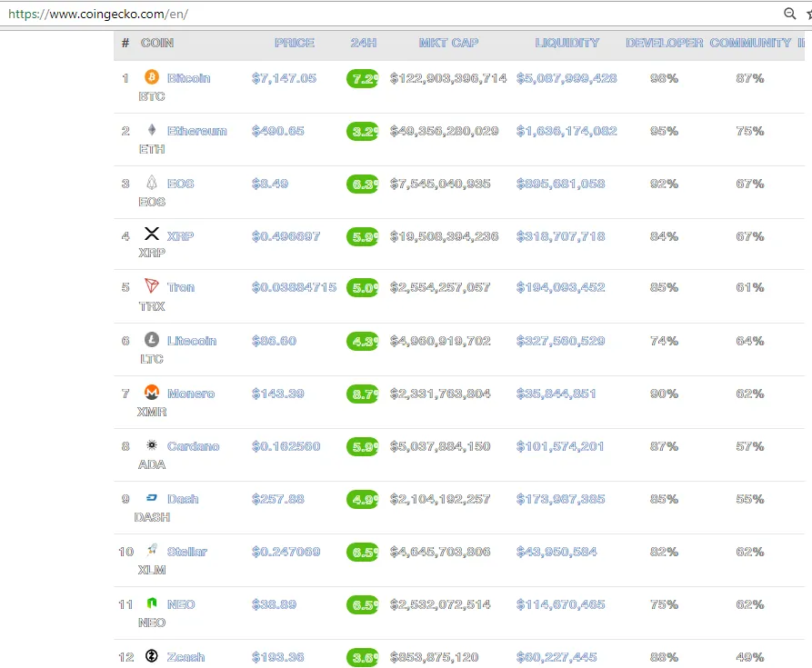This screenshot has height=668, width=812.
Task: Click Bitcoin price $7,147.05
Action: [284, 78]
